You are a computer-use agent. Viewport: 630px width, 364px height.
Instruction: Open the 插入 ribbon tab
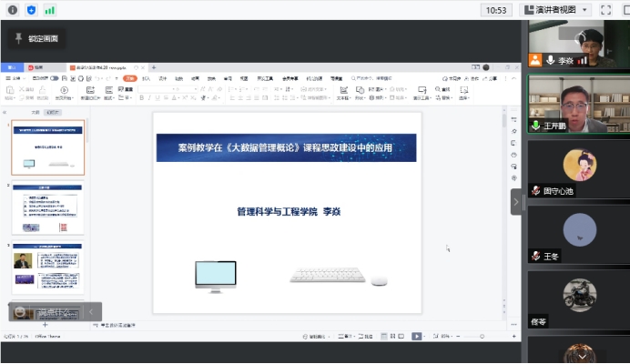146,78
